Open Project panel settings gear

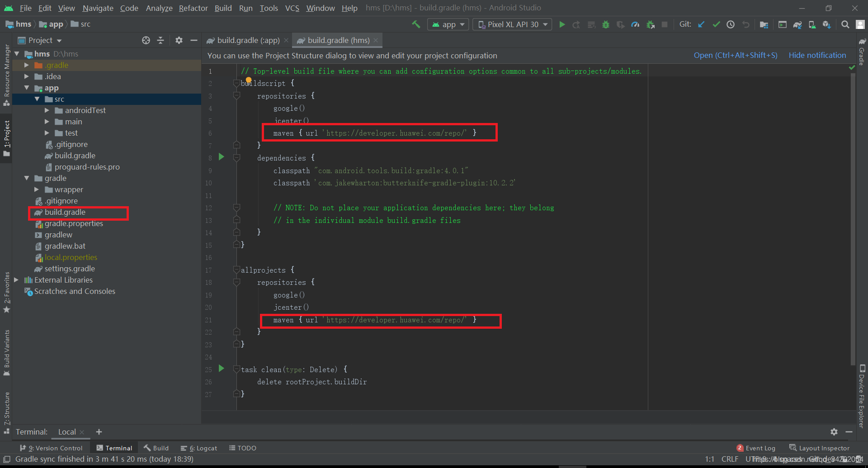(x=179, y=40)
